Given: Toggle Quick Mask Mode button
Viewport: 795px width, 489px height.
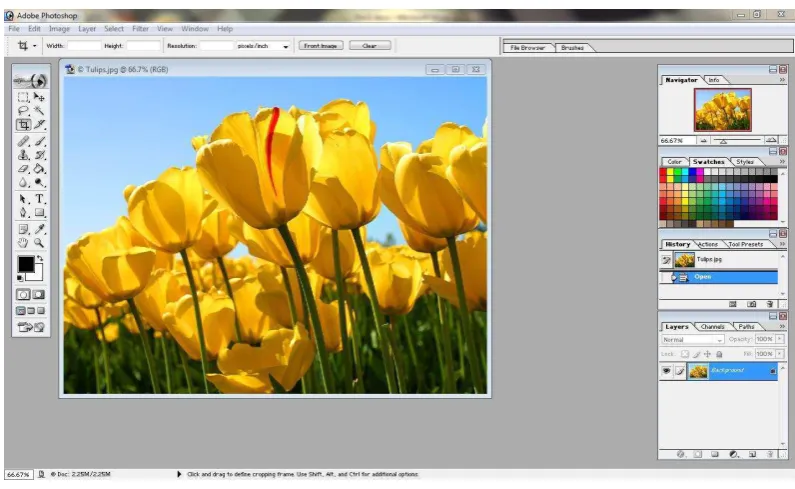Looking at the screenshot, I should click(39, 295).
